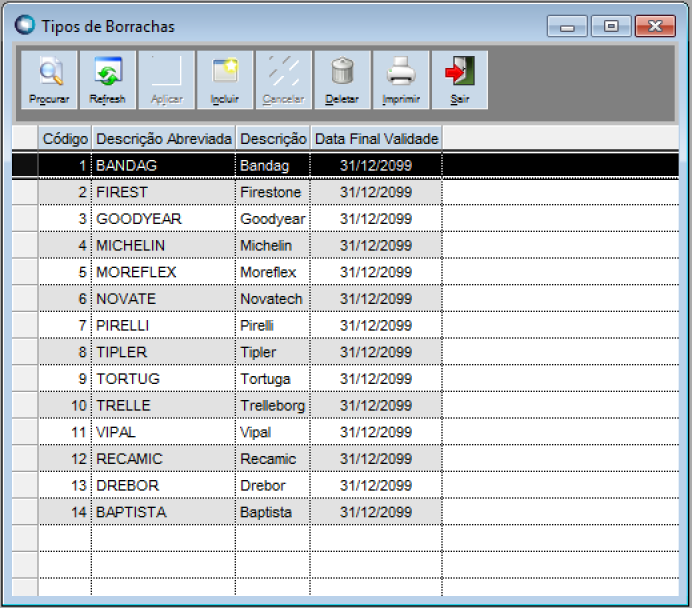
Task: Click the Data Final Validade column header
Action: click(376, 139)
